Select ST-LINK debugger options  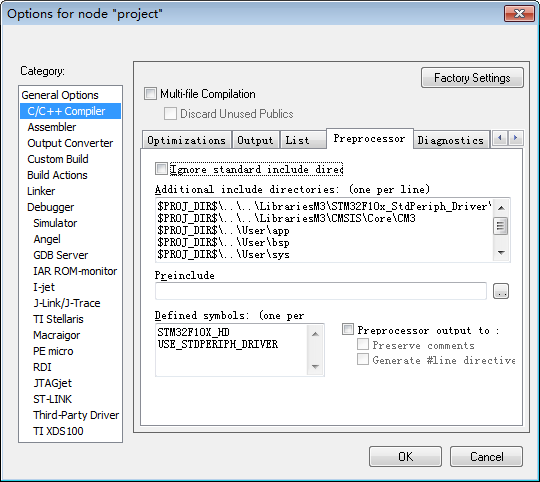[52, 399]
